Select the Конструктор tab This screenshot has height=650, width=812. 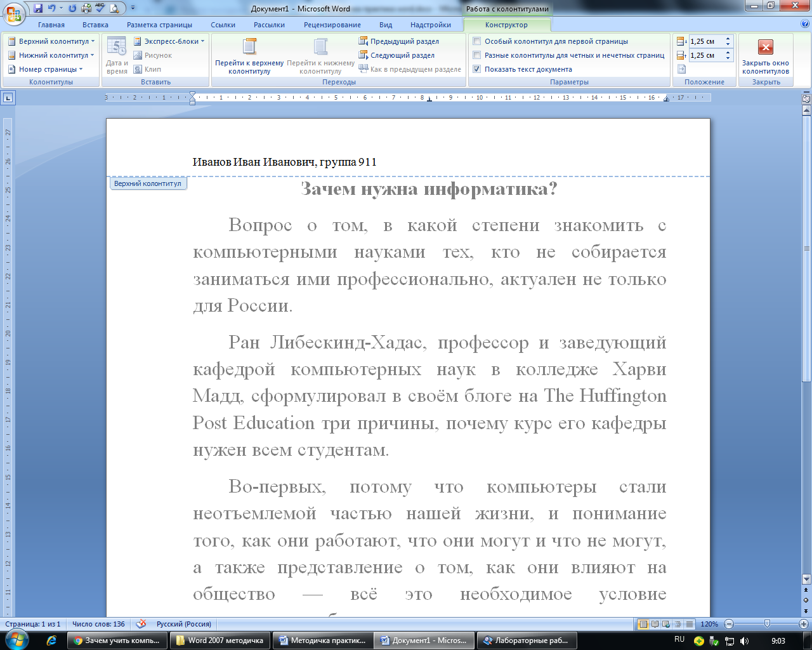coord(506,25)
